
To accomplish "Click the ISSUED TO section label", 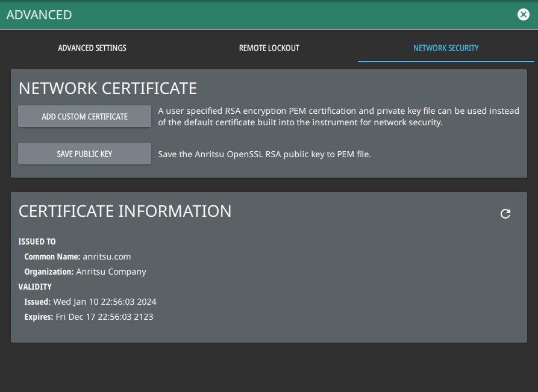I will click(x=37, y=241).
